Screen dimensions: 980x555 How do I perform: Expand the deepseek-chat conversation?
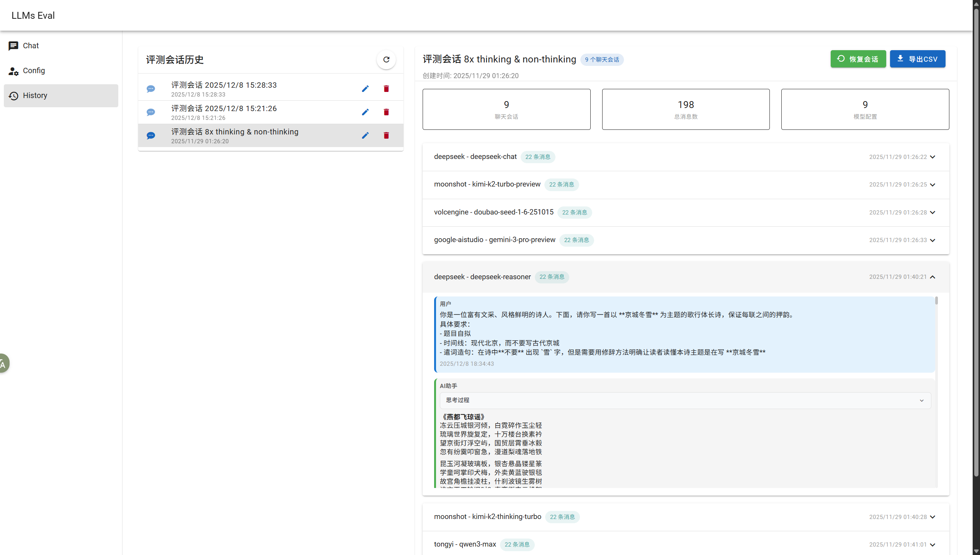point(933,157)
